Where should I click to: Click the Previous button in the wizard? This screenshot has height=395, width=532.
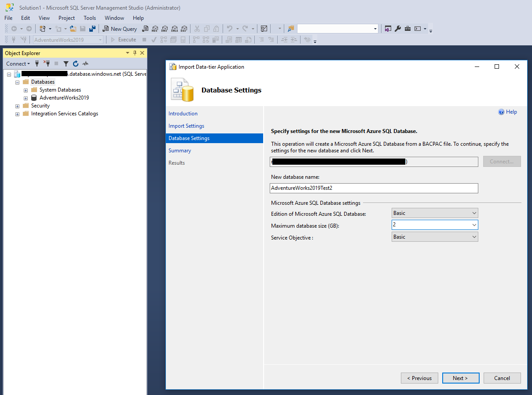pos(419,378)
